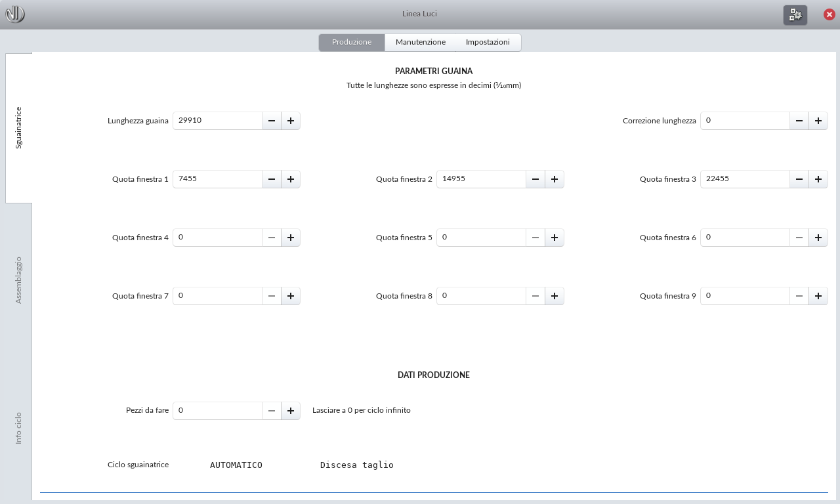Decrease Quota finestra 1 value

(x=272, y=179)
